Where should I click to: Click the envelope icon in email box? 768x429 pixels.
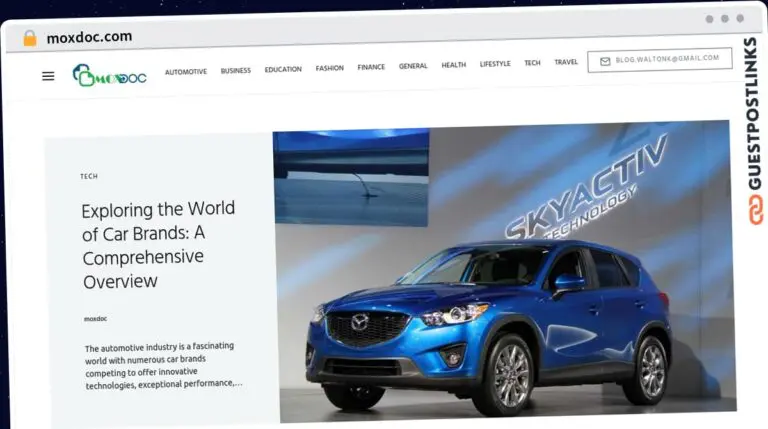(605, 60)
